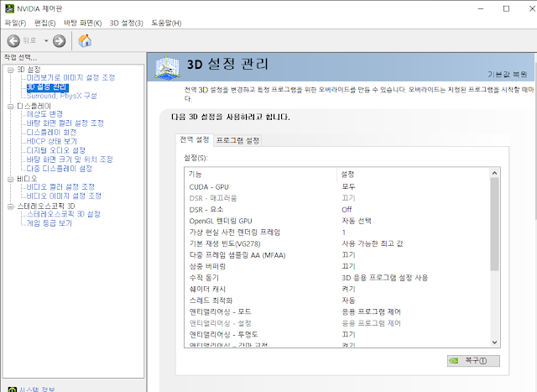The image size is (537, 392).
Task: Open 바탕 화면 크기 및 위치 조정
Action: pyautogui.click(x=70, y=159)
